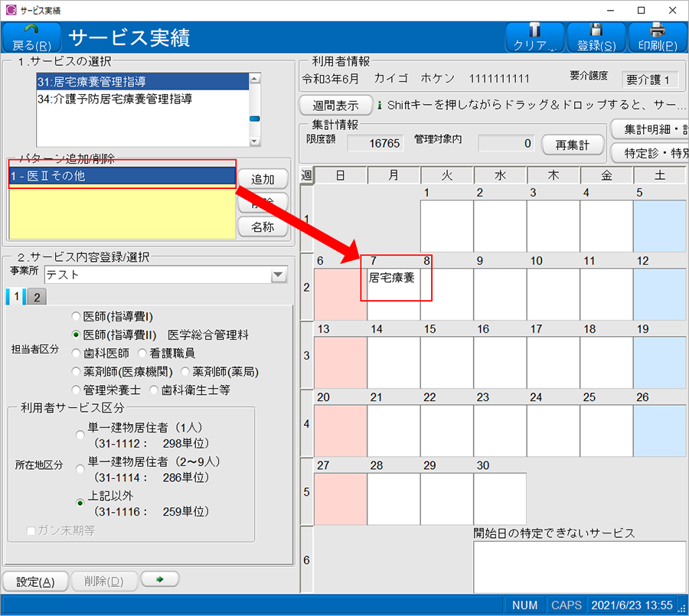
Task: Click the 追加 pattern button
Action: click(x=263, y=179)
